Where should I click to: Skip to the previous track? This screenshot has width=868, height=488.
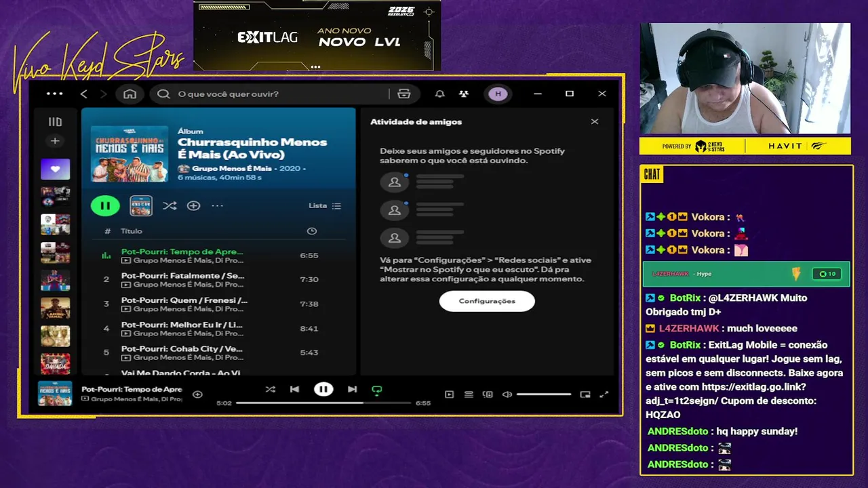pyautogui.click(x=294, y=389)
